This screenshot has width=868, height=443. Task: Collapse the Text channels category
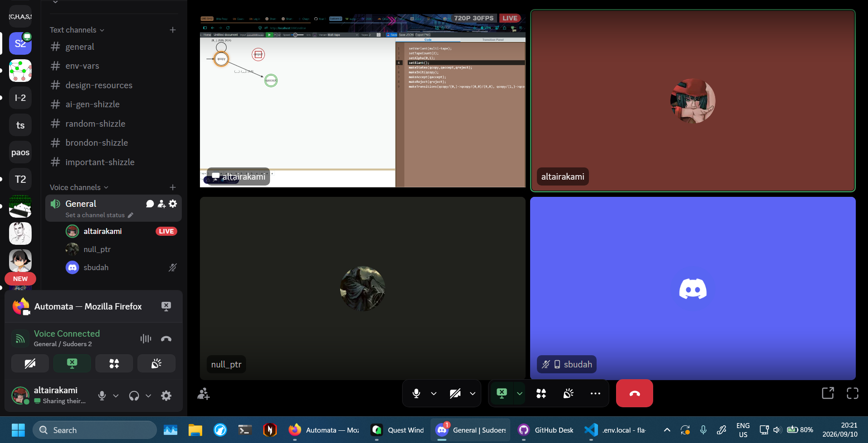pos(77,30)
